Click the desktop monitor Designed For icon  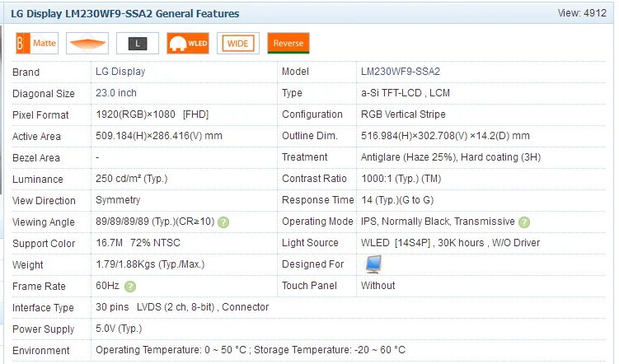pyautogui.click(x=373, y=264)
